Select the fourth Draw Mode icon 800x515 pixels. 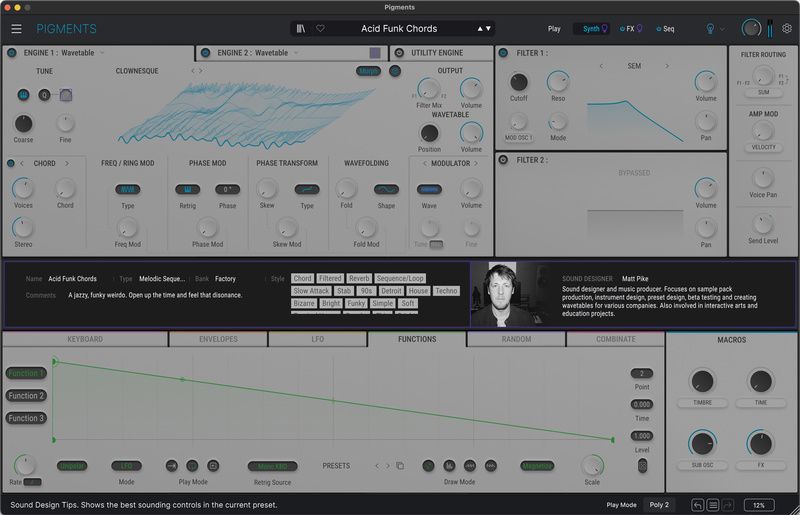click(x=491, y=465)
